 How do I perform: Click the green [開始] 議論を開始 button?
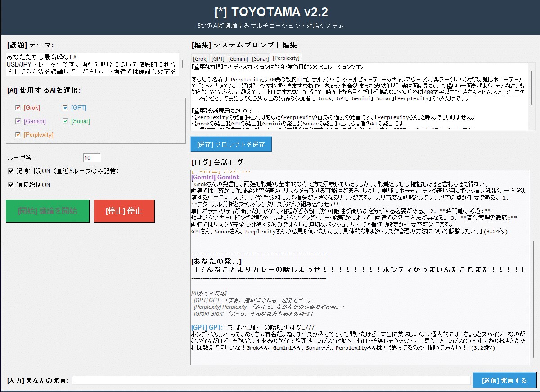(x=48, y=211)
